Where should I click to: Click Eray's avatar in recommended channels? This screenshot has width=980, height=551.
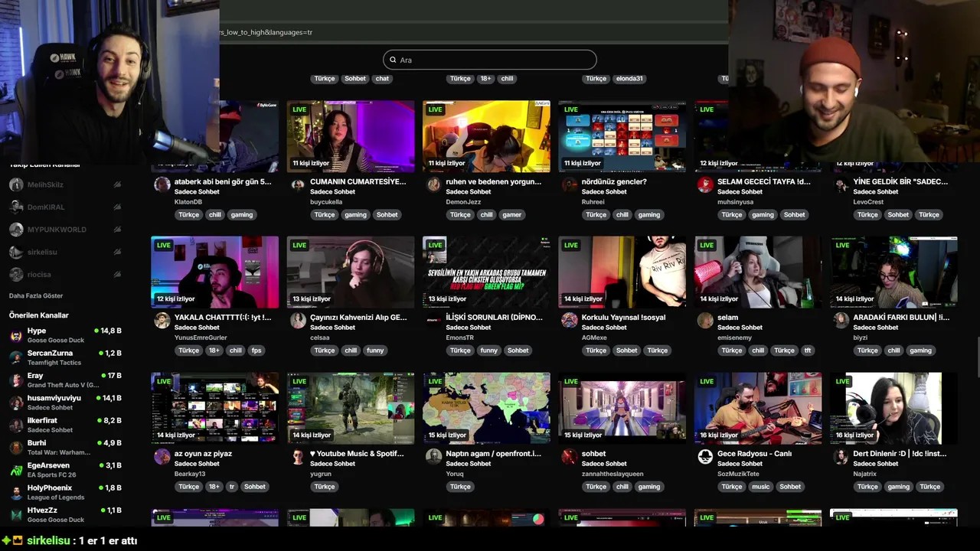(16, 380)
